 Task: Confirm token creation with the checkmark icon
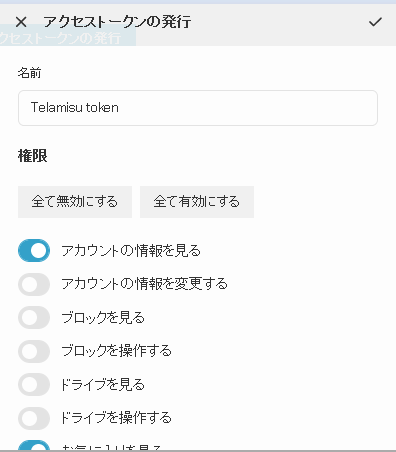pyautogui.click(x=375, y=22)
